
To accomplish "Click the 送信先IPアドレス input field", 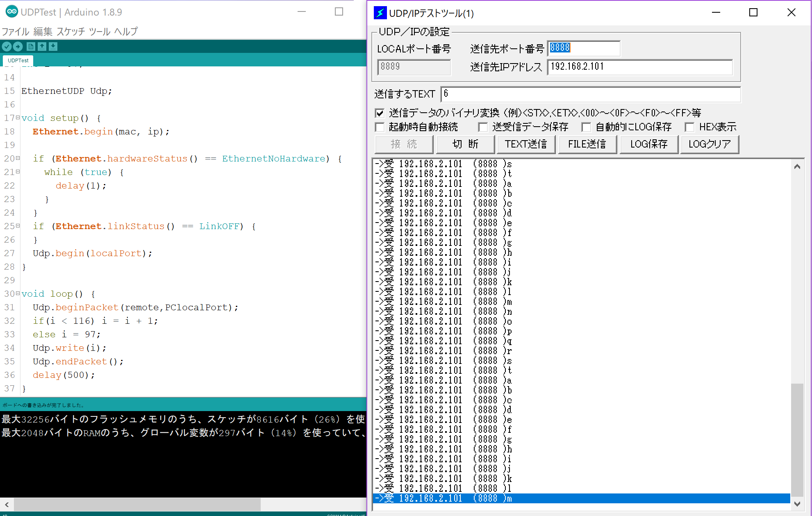I will 639,67.
